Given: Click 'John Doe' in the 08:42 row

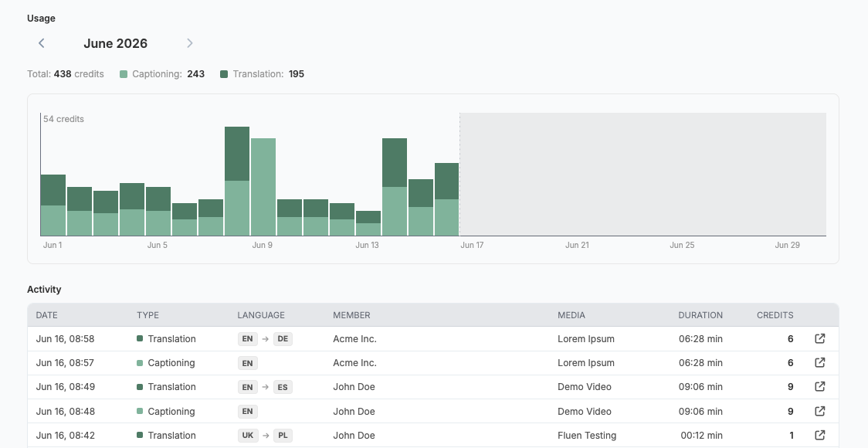Looking at the screenshot, I should click(x=354, y=436).
